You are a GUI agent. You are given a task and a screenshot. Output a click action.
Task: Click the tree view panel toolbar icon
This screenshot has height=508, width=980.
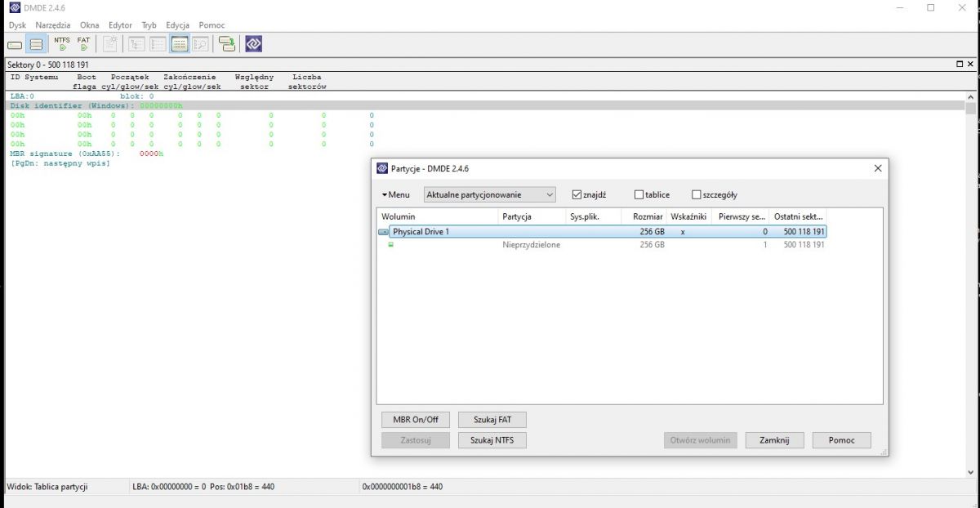(137, 44)
